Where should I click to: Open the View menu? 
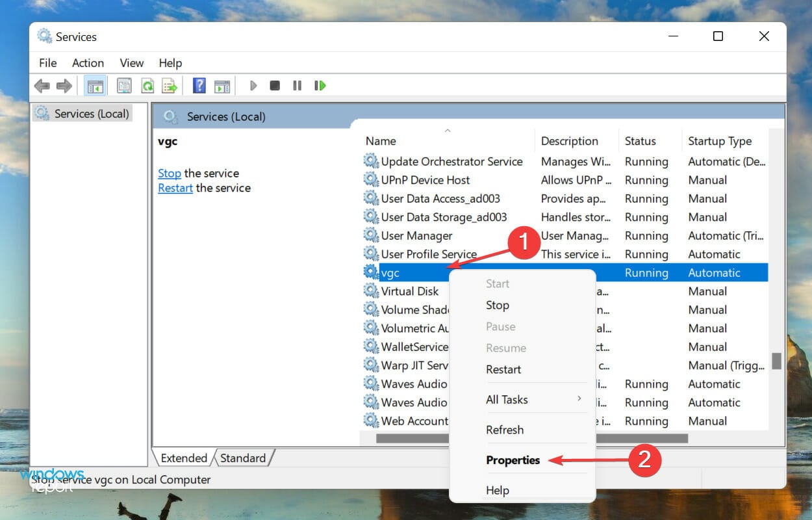(x=131, y=63)
